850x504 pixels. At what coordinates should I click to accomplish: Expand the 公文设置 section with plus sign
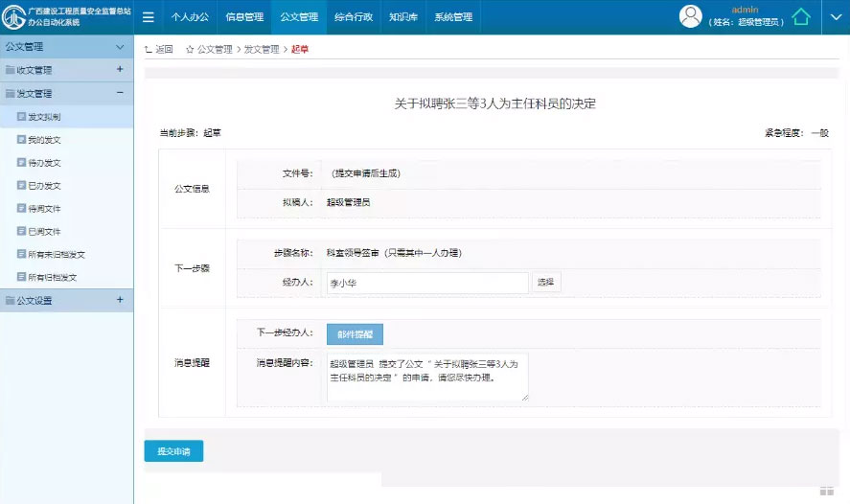click(120, 300)
